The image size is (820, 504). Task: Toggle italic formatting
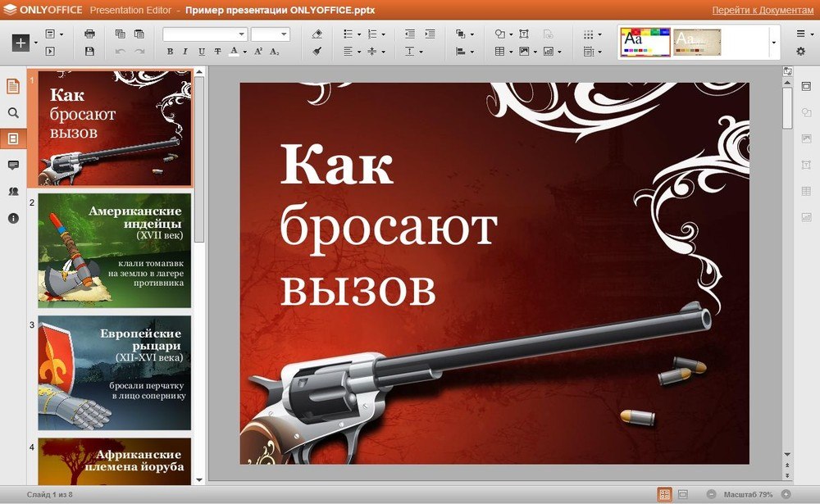[185, 52]
